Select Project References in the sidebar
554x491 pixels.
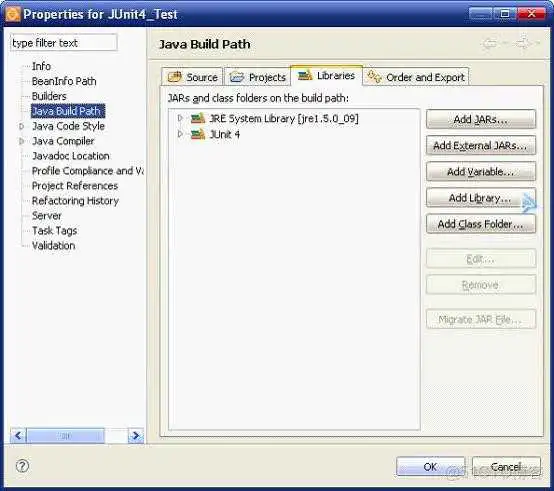(75, 186)
